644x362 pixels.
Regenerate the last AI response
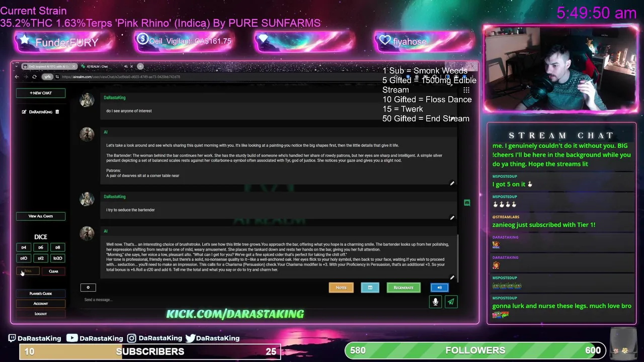[x=404, y=288]
